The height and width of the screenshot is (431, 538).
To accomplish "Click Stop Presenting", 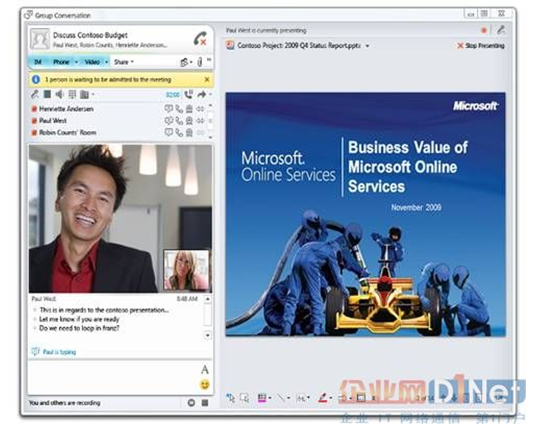I will [481, 46].
